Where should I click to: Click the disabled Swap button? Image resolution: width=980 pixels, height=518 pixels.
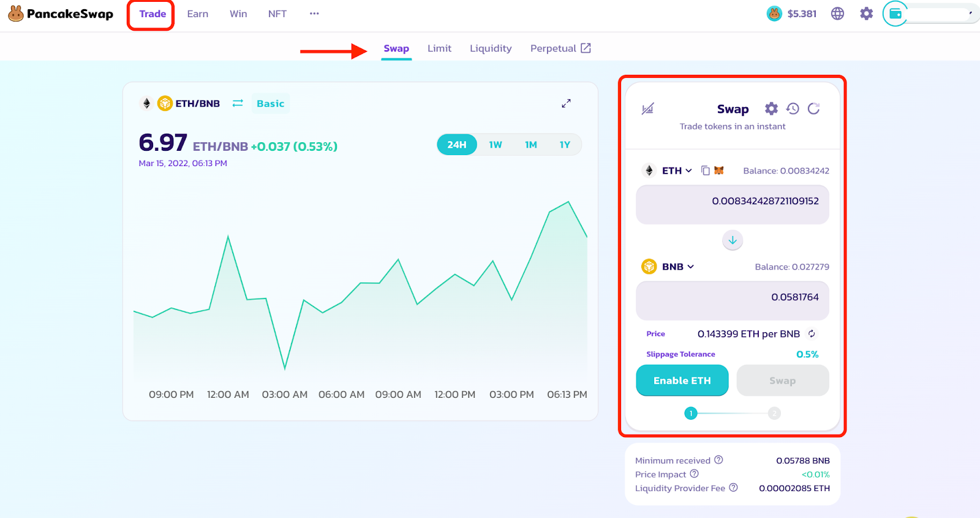783,381
